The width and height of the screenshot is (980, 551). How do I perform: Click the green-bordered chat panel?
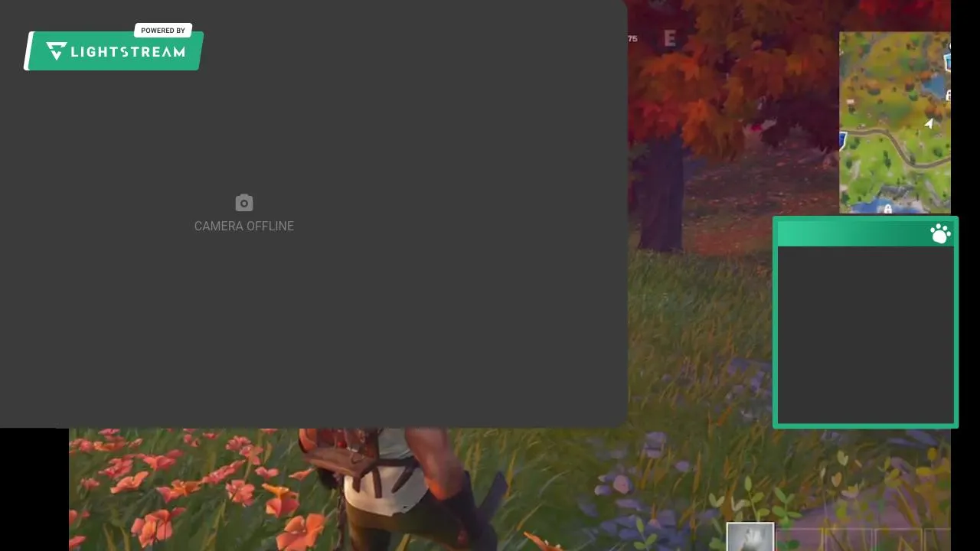(865, 322)
